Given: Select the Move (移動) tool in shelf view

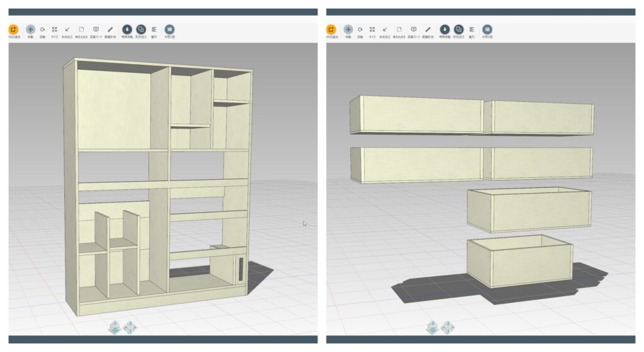Looking at the screenshot, I should 30,30.
